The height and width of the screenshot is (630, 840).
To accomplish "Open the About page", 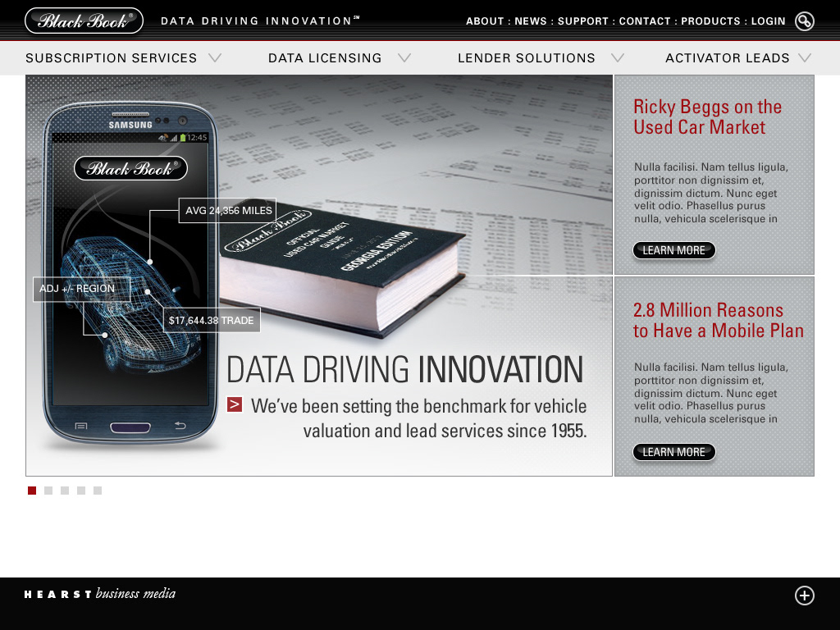I will (x=485, y=21).
